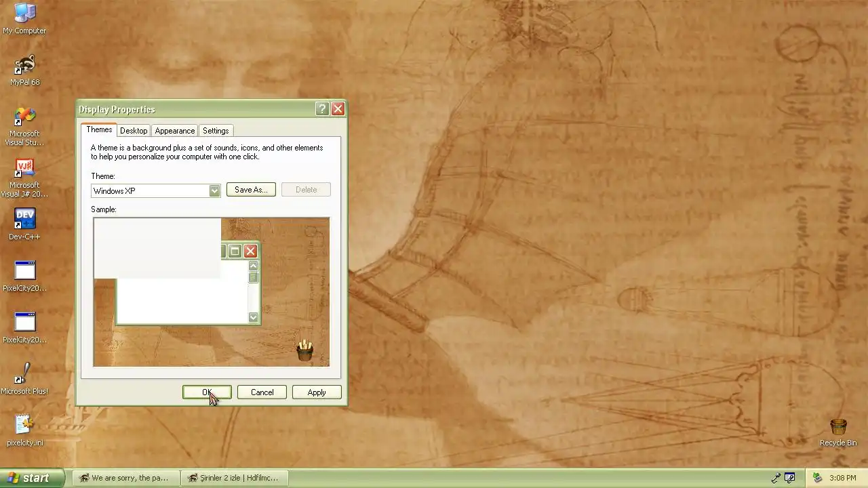Screen dimensions: 868x488
Task: Click the sample window's red close button
Action: pos(250,251)
